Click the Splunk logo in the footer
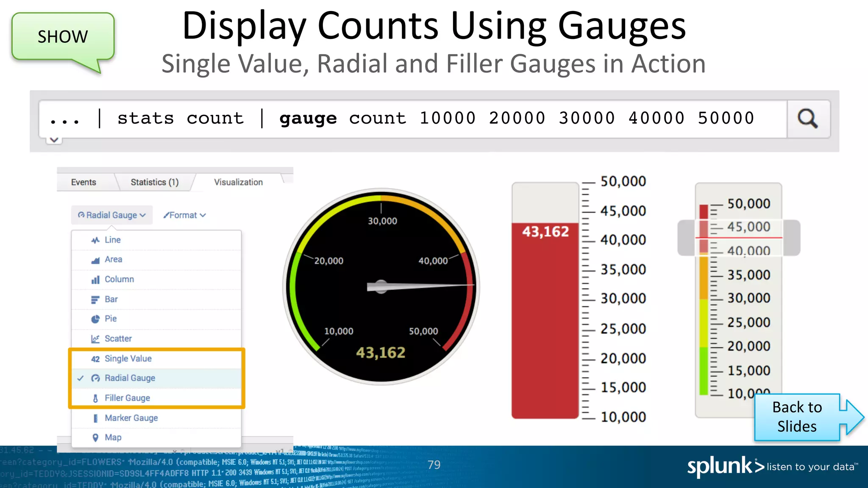The width and height of the screenshot is (868, 488). (x=726, y=466)
